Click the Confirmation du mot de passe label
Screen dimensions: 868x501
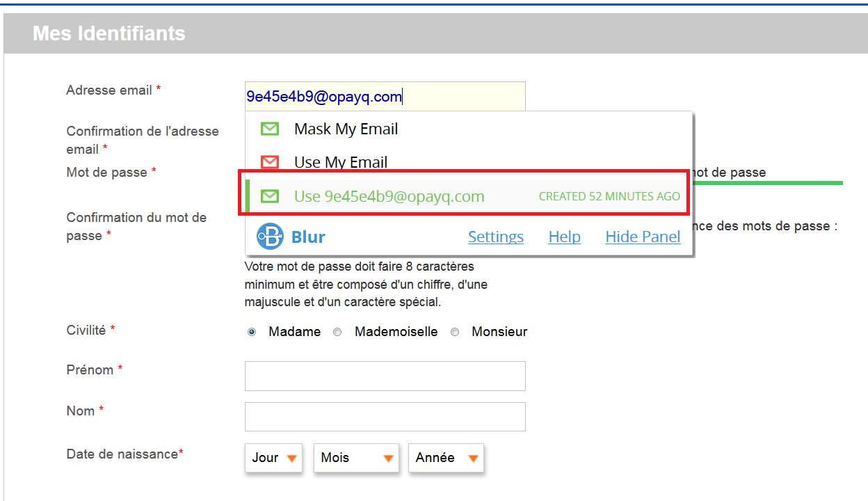(x=136, y=226)
